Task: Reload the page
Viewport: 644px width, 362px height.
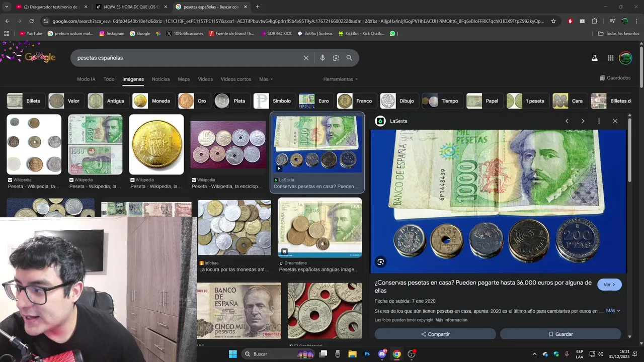Action: coord(31,21)
